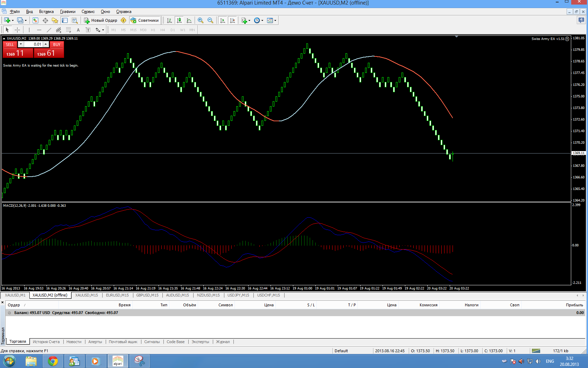Image resolution: width=588 pixels, height=368 pixels.
Task: Select the Cursor arrow tool
Action: pos(7,30)
